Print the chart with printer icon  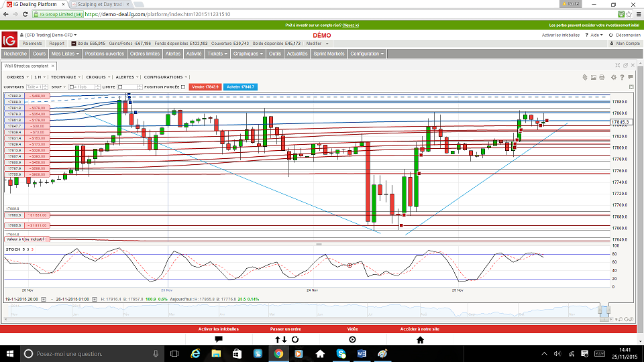click(x=602, y=77)
